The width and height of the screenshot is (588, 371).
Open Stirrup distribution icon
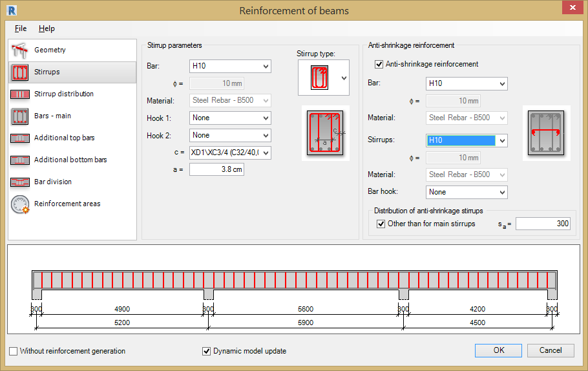tap(20, 94)
